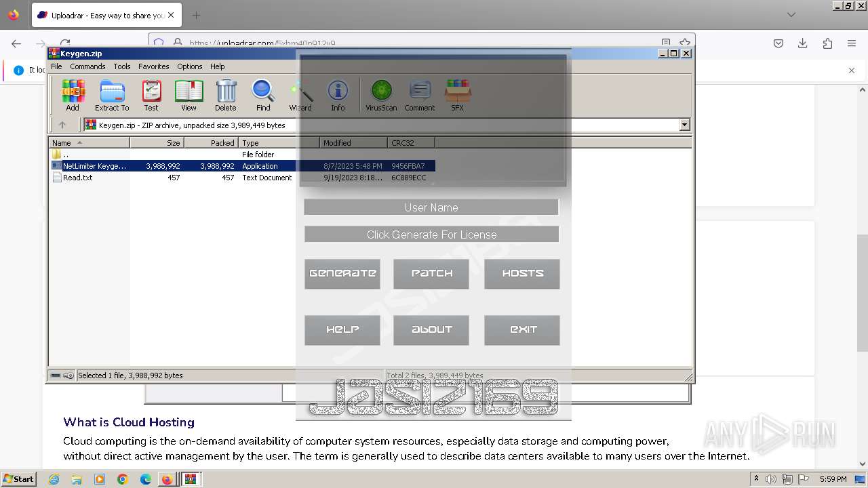Open Internet Explorer from taskbar
This screenshot has width=868, height=488.
click(54, 479)
